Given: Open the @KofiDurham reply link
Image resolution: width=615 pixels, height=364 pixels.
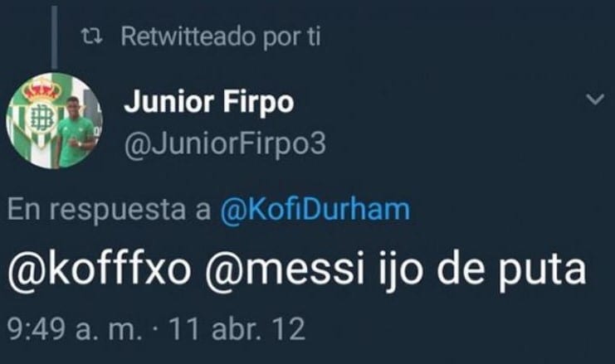Looking at the screenshot, I should (316, 210).
